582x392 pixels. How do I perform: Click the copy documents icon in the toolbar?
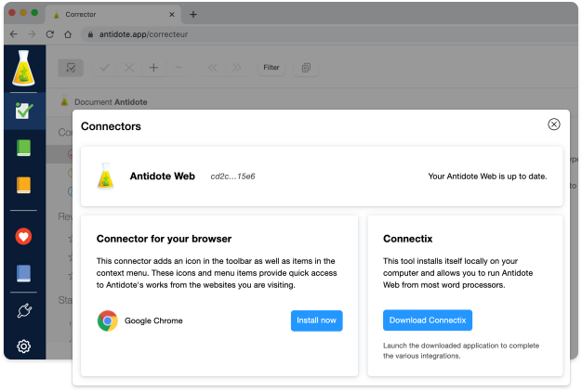306,68
